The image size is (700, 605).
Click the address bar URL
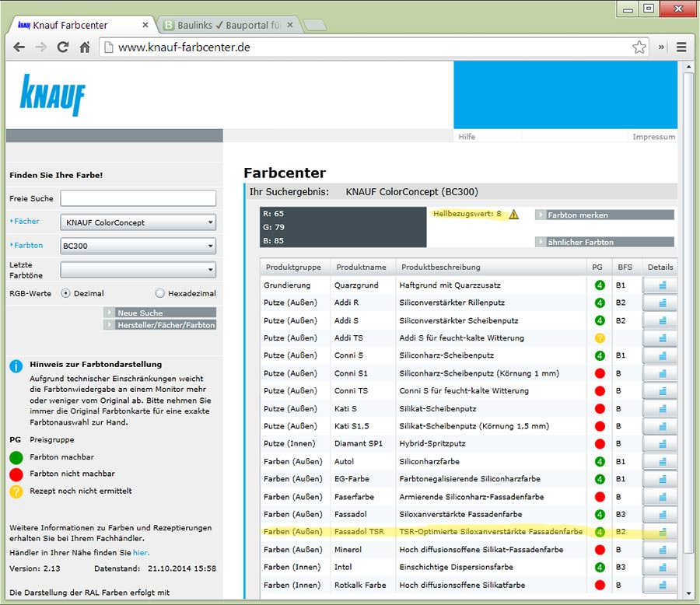[x=184, y=47]
